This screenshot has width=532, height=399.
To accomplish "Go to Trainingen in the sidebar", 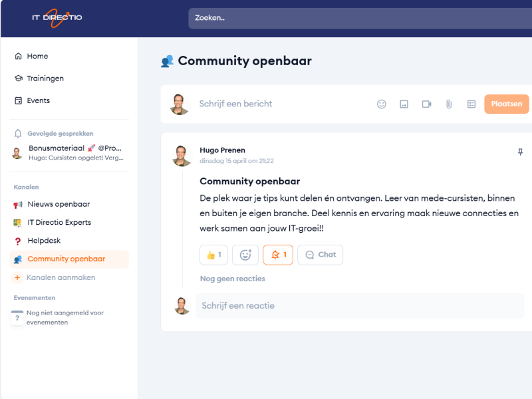I will pos(45,78).
